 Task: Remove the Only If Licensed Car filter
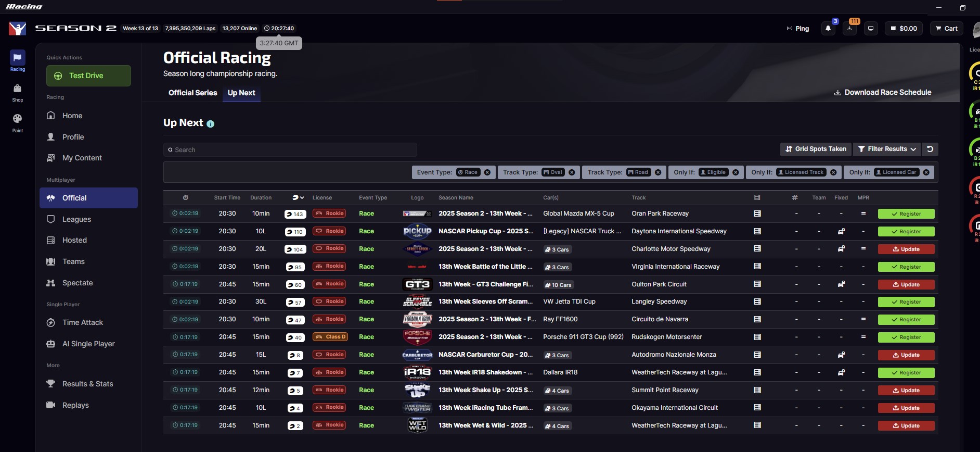click(x=926, y=172)
